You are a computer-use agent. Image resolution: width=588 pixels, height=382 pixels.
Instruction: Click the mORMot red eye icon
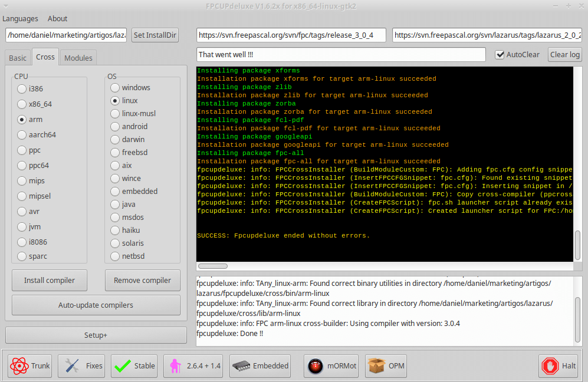point(316,366)
